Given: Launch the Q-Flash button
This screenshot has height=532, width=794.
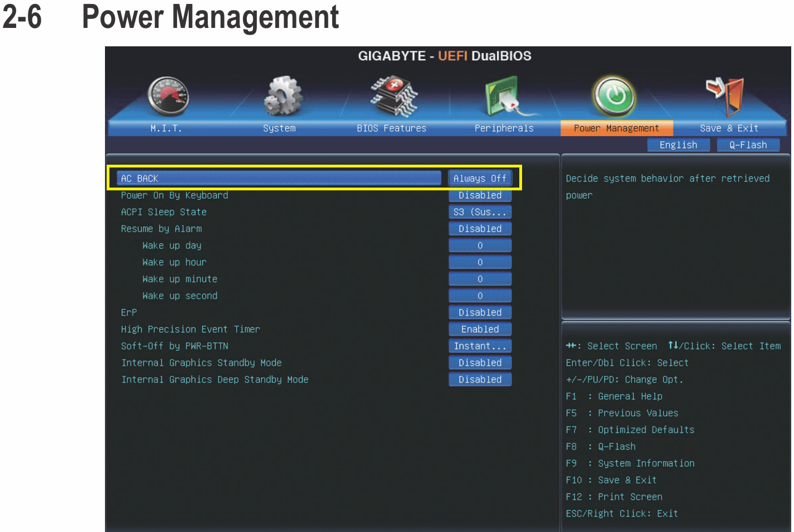Looking at the screenshot, I should pos(748,145).
